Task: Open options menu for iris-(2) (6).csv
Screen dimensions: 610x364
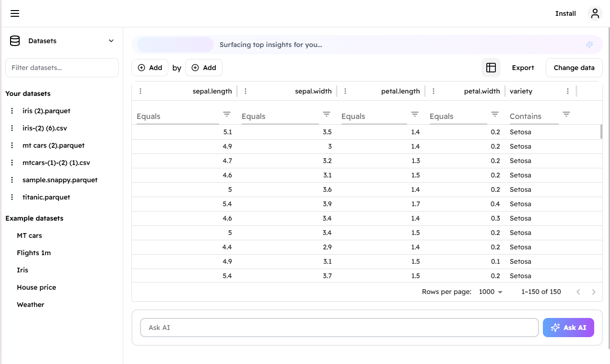Action: coord(12,128)
